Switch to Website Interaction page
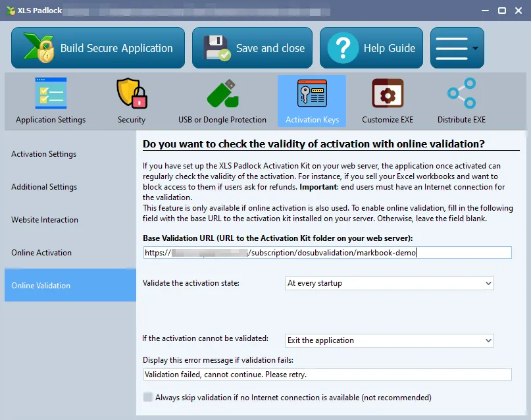This screenshot has width=531, height=420. coord(70,219)
